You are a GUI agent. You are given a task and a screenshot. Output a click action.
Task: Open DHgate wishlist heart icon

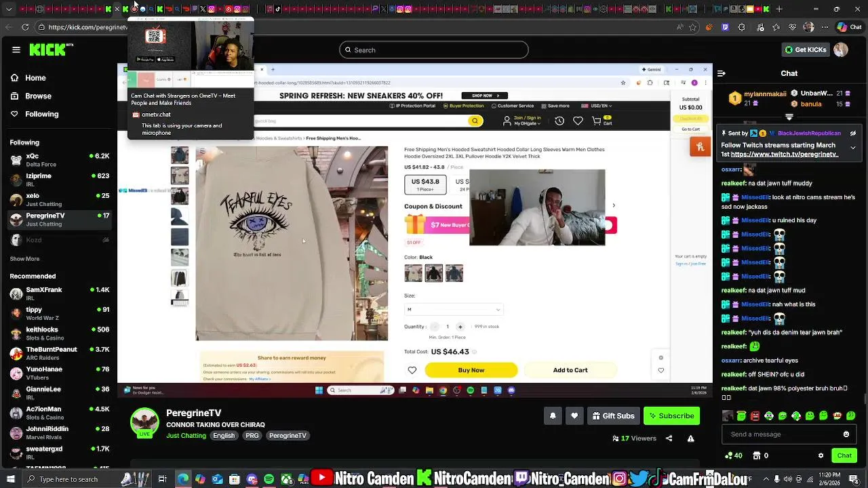578,121
